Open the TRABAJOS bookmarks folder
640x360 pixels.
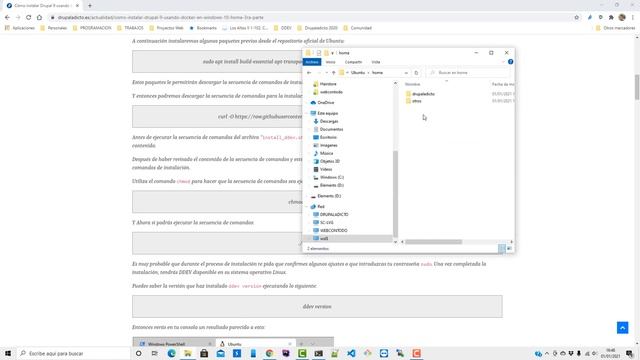click(130, 28)
